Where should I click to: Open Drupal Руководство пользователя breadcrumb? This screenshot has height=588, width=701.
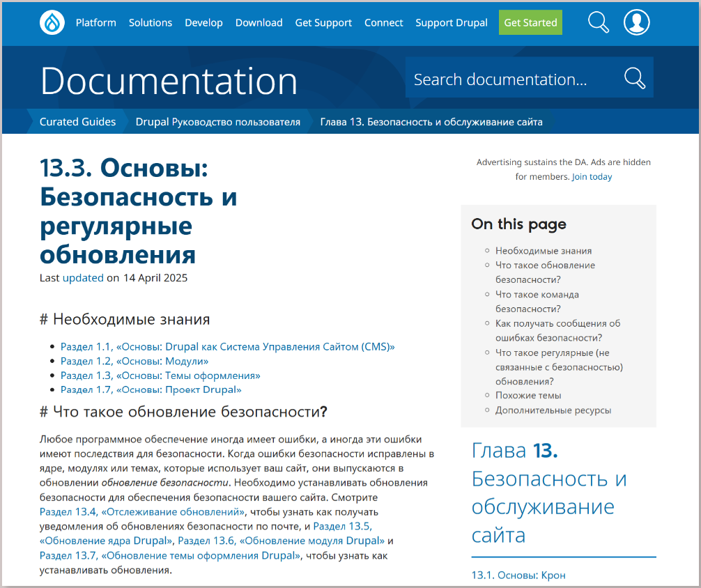217,122
